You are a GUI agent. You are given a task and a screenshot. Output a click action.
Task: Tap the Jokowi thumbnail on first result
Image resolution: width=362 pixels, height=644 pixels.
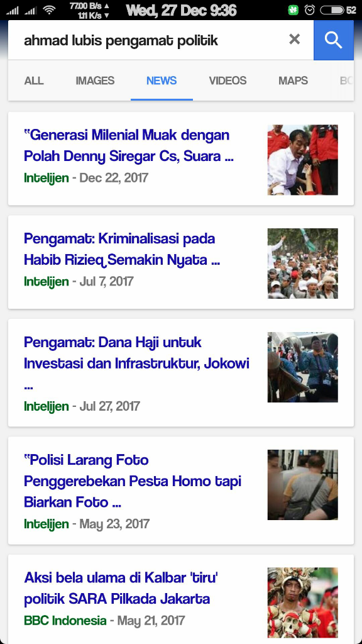(x=303, y=160)
